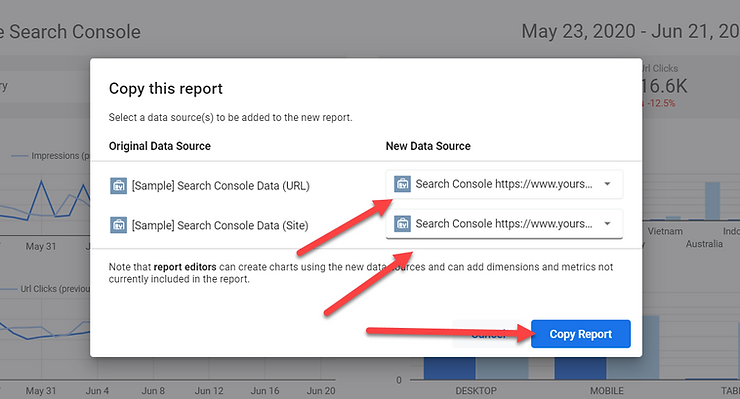Viewport: 740px width, 399px height.
Task: Click the DESKTOP bar label in the background chart
Action: click(x=476, y=391)
